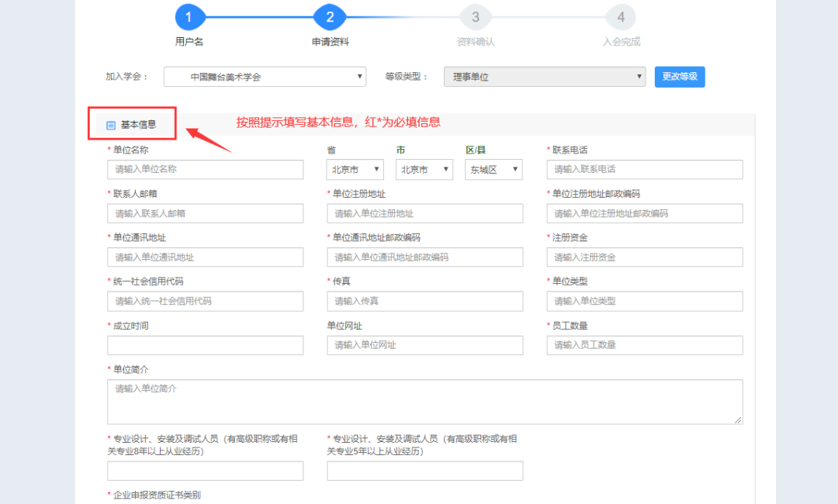The width and height of the screenshot is (838, 504).
Task: Click the 统一社会信用代码 input field
Action: coord(205,301)
